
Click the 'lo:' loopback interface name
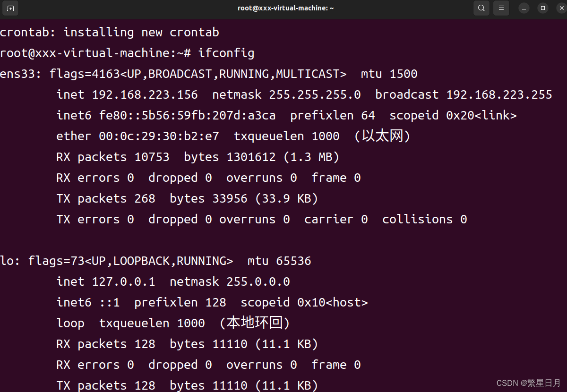[x=10, y=261]
